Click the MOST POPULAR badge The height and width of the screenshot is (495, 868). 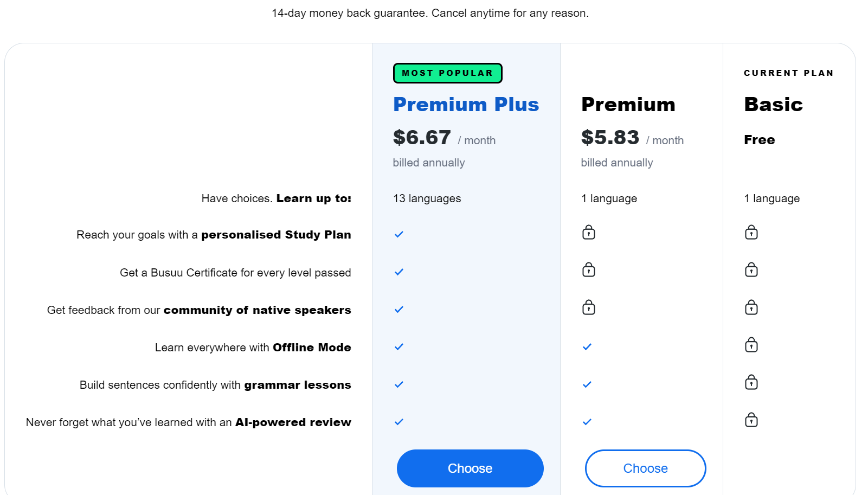click(447, 73)
